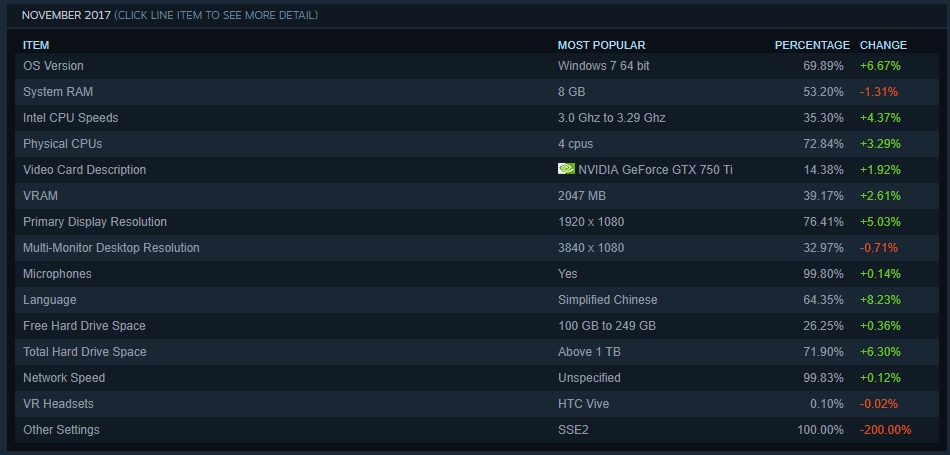Expand the System RAM line item
The width and height of the screenshot is (950, 455).
click(x=56, y=92)
